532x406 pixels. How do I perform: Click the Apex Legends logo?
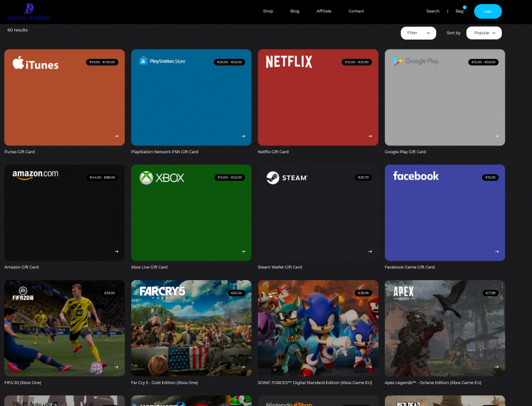pyautogui.click(x=403, y=293)
